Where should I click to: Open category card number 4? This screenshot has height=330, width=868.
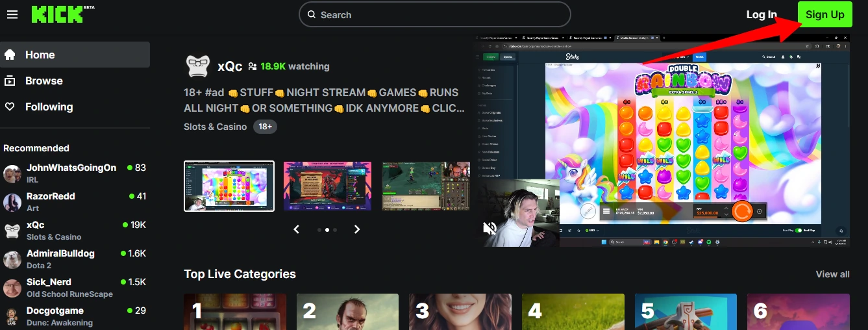pos(573,312)
